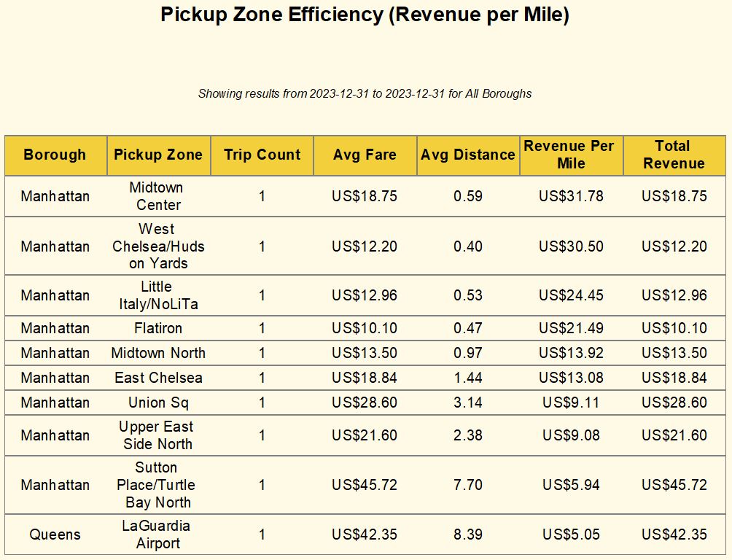Click the West Chelsea/Hudson Yards zone cell
The height and width of the screenshot is (560, 732).
tap(158, 246)
